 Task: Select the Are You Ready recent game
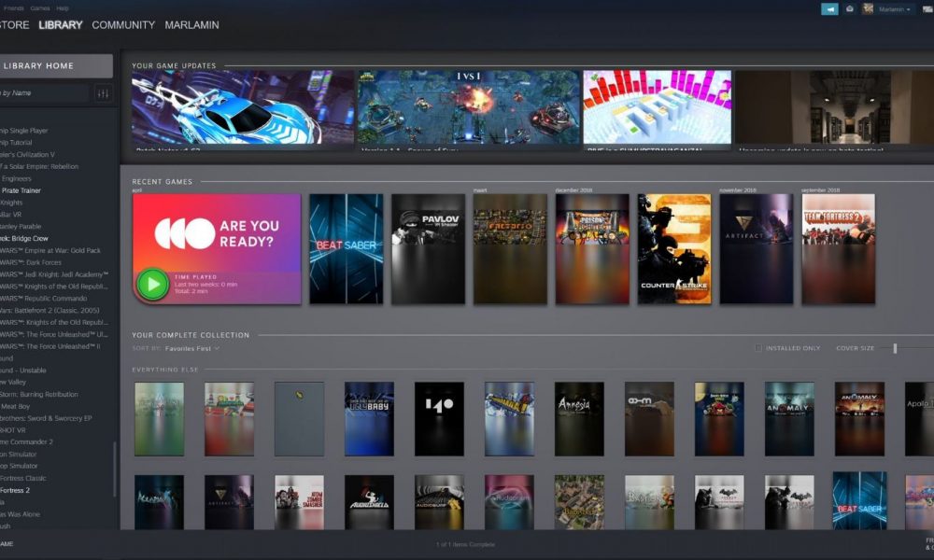[217, 249]
